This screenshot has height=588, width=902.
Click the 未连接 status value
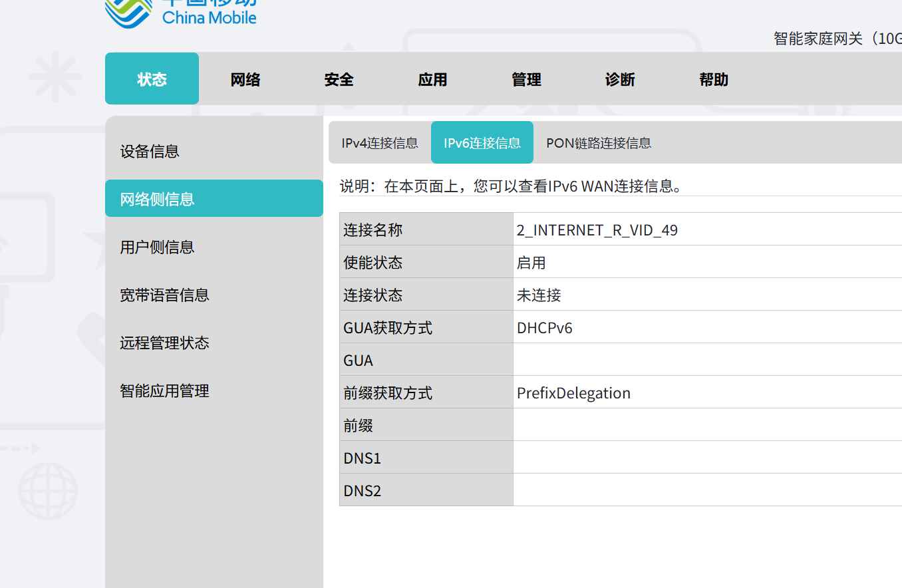[x=539, y=295]
